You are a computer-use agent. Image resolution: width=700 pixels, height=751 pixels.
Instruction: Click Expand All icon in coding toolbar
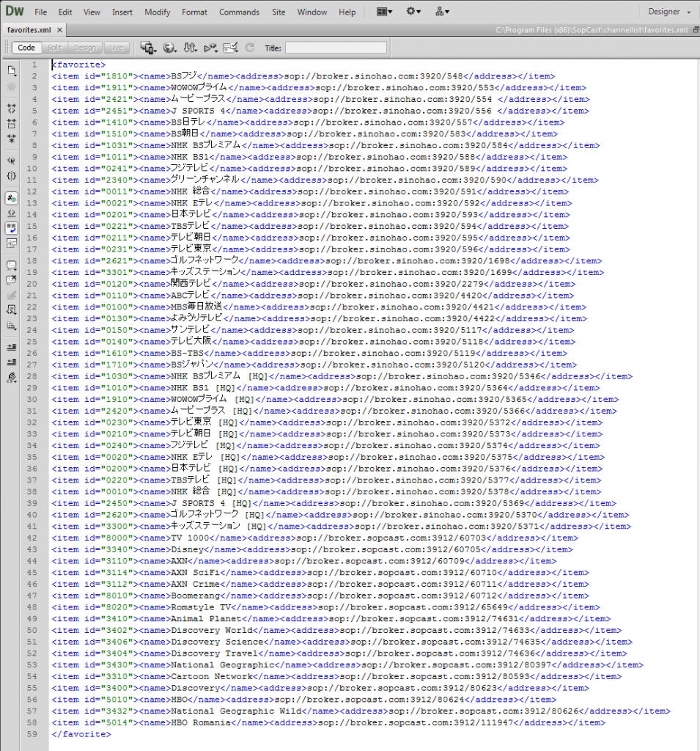(x=12, y=137)
